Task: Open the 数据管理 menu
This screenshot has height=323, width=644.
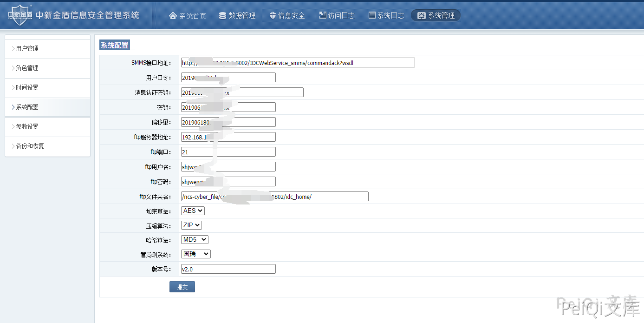Action: tap(237, 15)
